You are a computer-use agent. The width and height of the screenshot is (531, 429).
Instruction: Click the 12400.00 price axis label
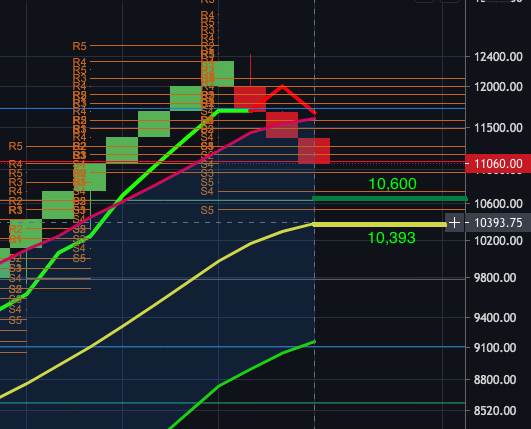498,57
